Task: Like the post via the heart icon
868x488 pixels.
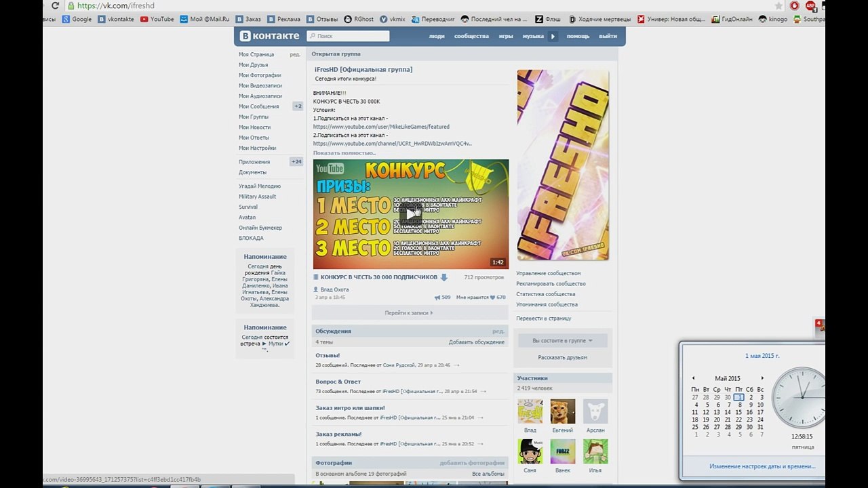Action: point(492,298)
